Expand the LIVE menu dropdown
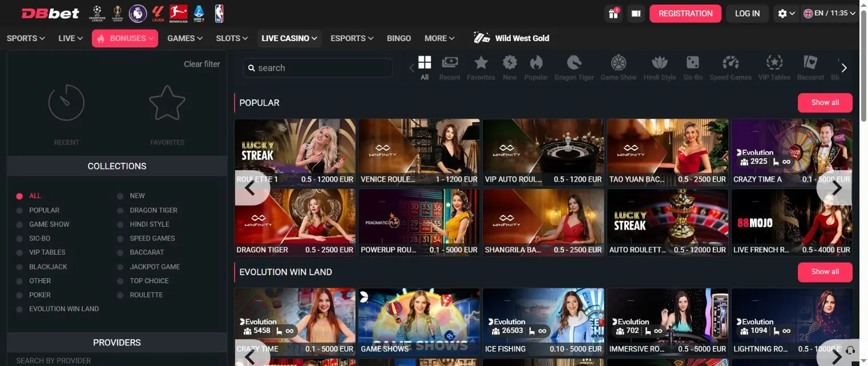The image size is (868, 366). 71,38
